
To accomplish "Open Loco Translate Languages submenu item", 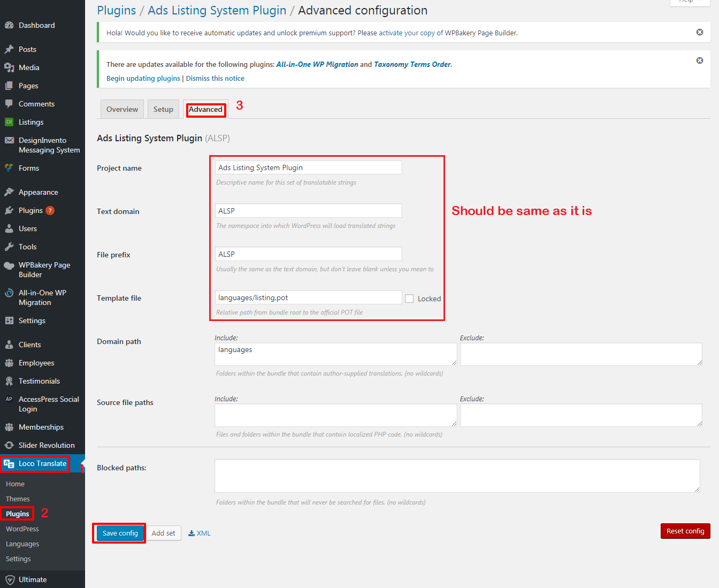I will pos(22,544).
